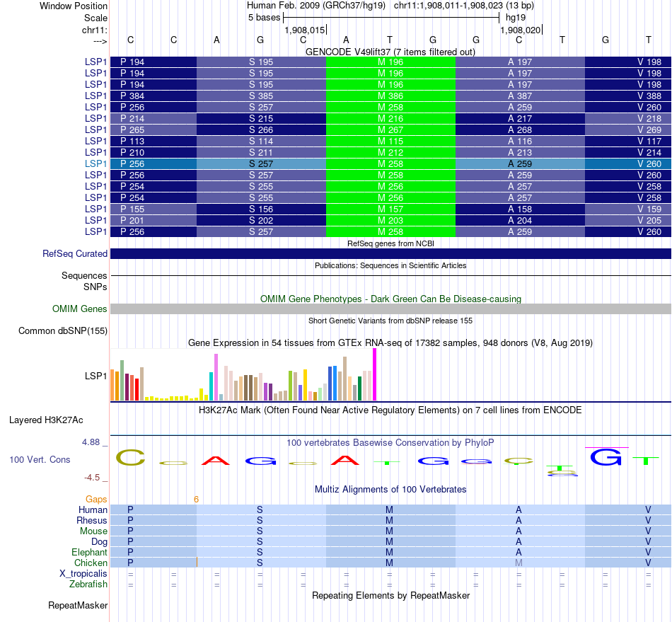
Task: Click the gray OMIM Genes bar
Action: pos(390,309)
